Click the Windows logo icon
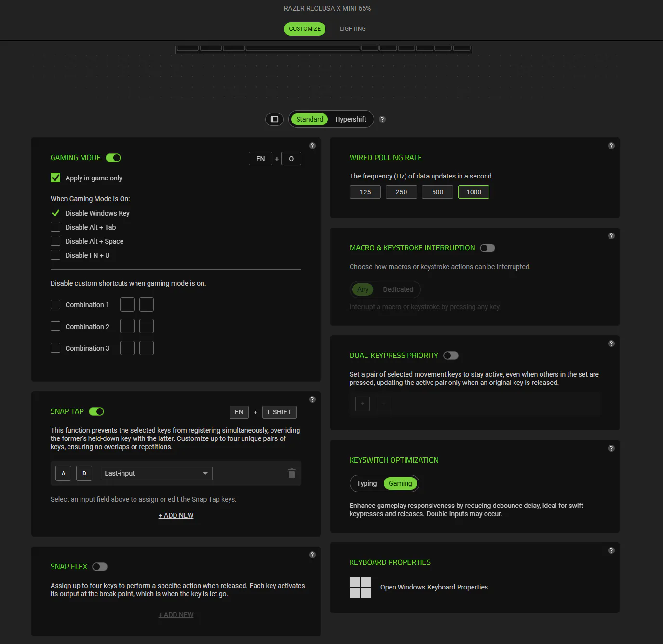 [x=360, y=588]
